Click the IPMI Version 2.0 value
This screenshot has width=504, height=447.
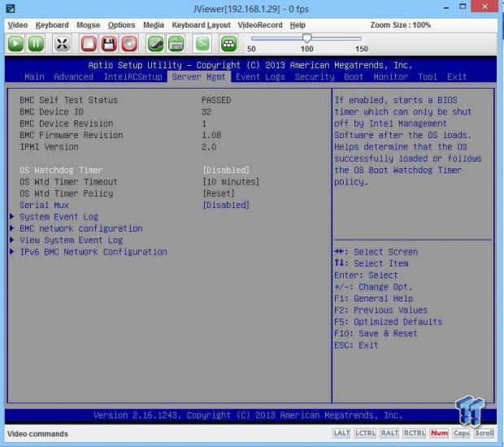209,147
